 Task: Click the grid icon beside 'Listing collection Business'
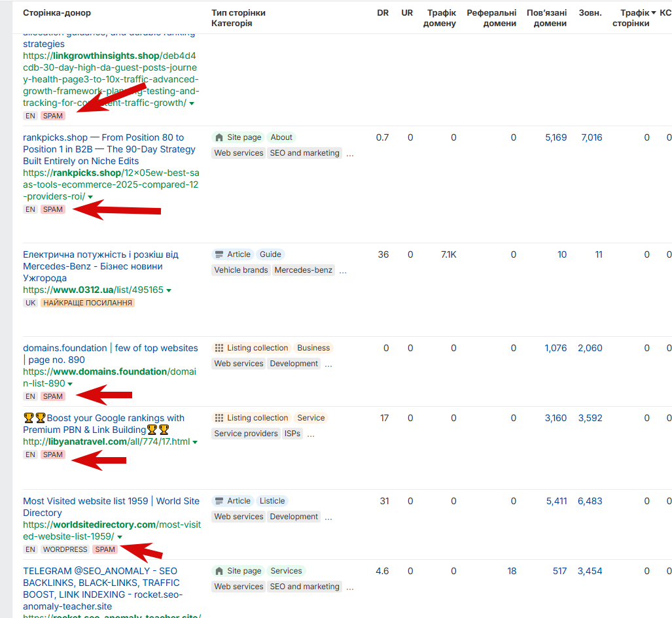(x=219, y=348)
